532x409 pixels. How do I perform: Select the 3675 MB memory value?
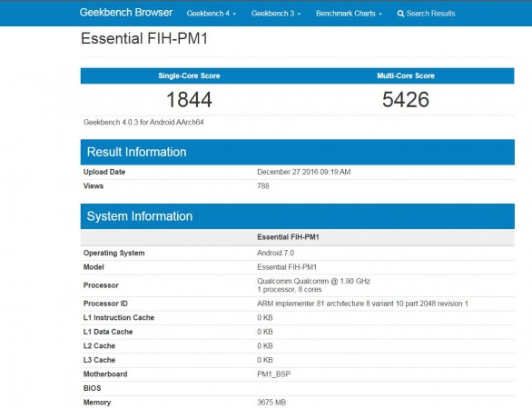click(271, 403)
